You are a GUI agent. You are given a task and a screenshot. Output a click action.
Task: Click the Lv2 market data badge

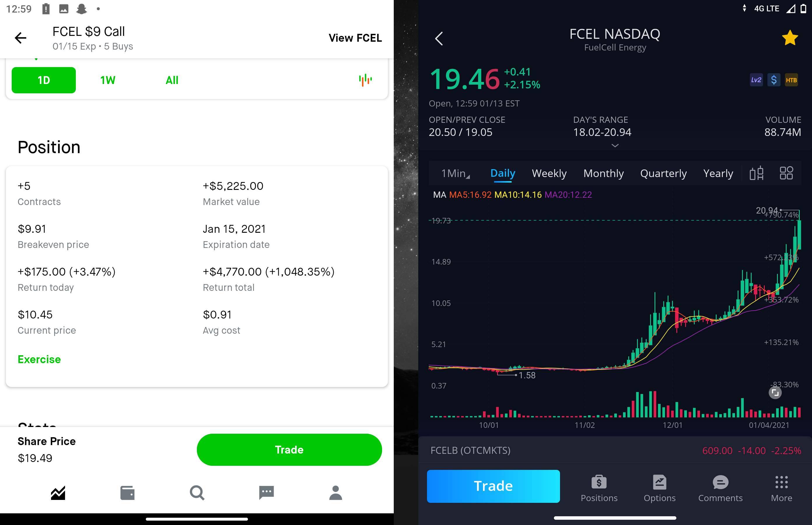point(756,80)
